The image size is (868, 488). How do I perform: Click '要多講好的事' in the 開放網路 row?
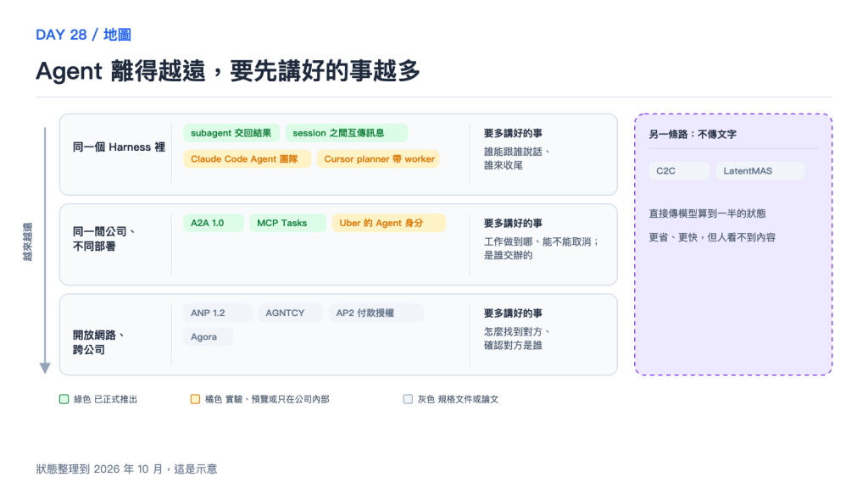point(513,313)
